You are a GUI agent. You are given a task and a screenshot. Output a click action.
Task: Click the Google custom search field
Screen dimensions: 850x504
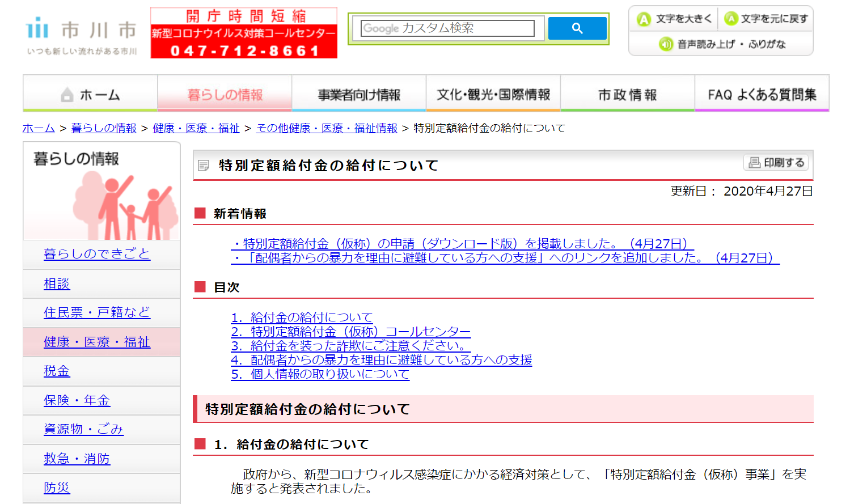tap(447, 28)
